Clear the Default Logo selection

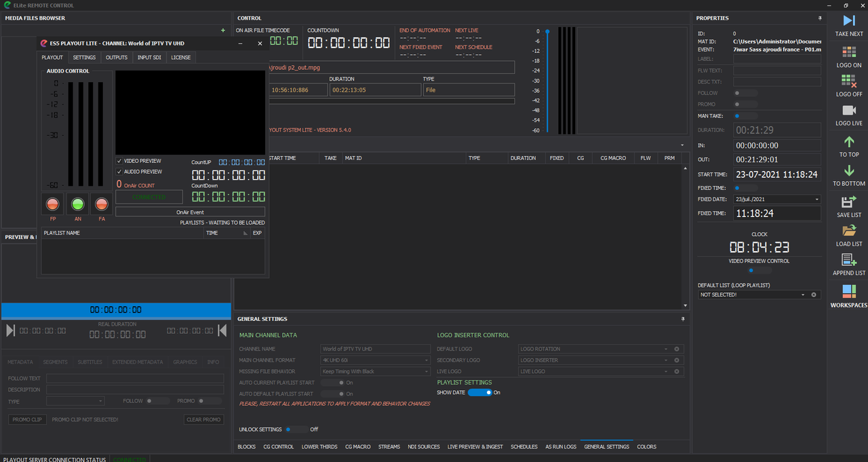pos(676,349)
